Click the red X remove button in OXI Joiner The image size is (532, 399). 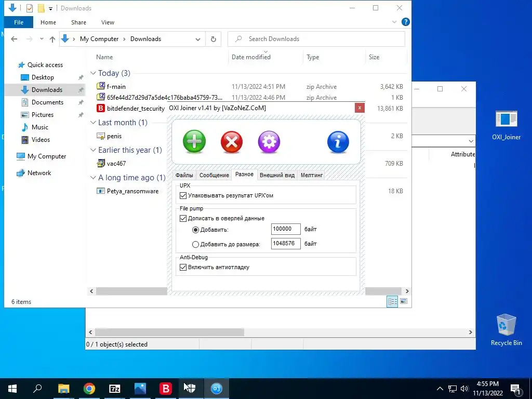coord(231,142)
